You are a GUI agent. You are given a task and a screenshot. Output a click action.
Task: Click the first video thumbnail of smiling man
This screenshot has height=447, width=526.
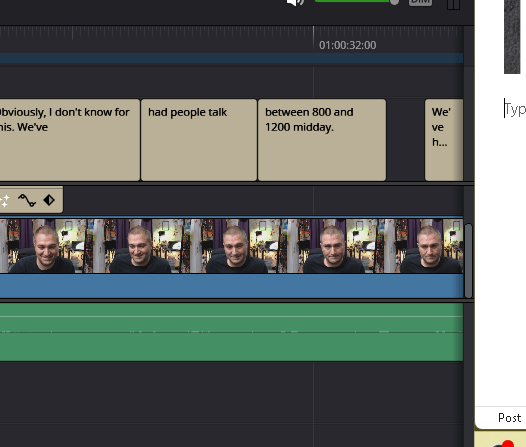pos(43,246)
